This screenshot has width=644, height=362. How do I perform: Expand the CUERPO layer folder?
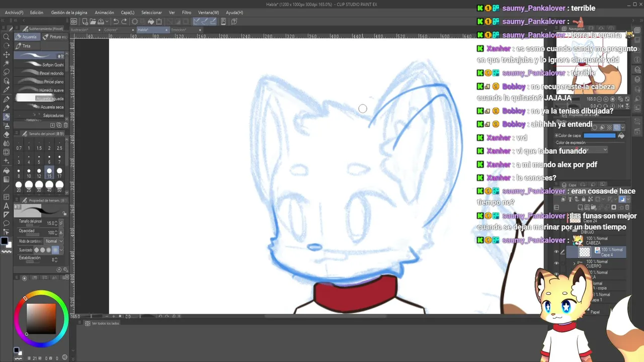[575, 263]
